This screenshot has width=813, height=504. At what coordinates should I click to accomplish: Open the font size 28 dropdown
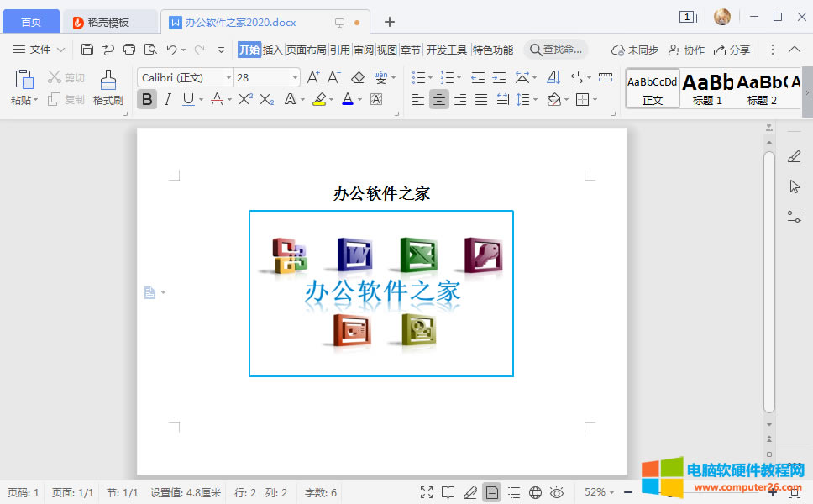[295, 78]
